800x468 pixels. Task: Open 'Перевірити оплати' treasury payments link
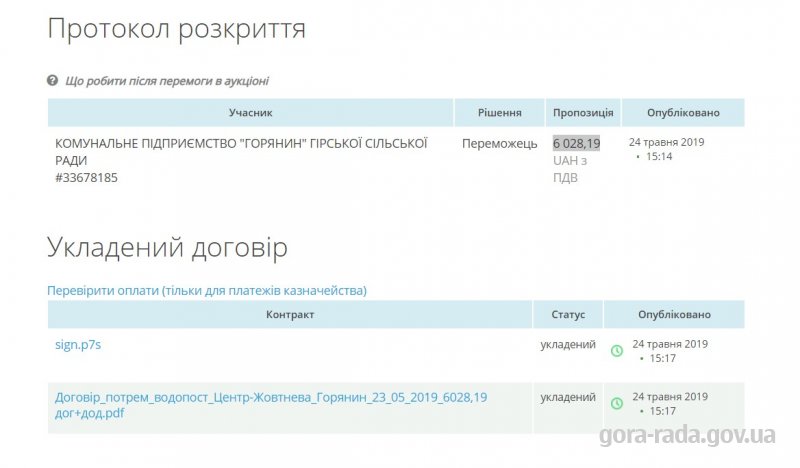(207, 290)
